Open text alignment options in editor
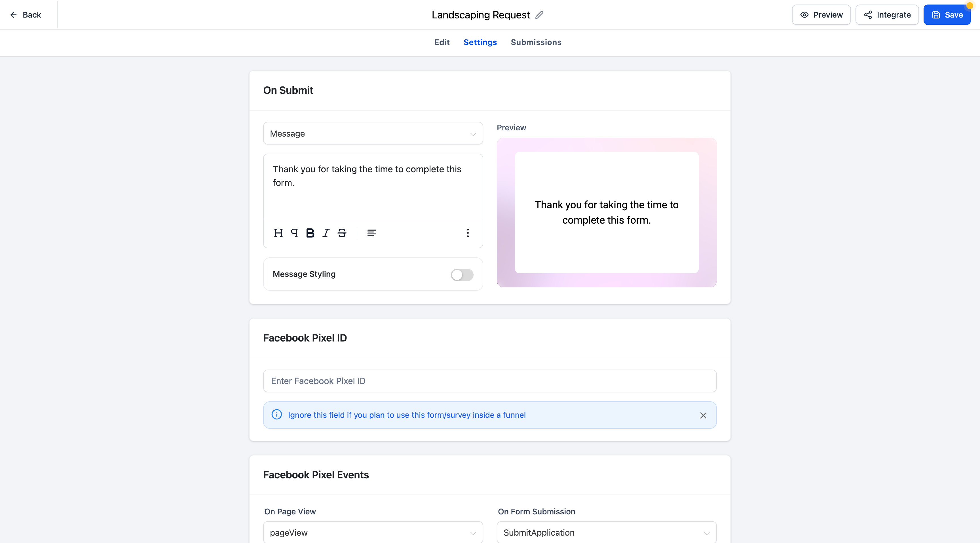 pos(372,233)
